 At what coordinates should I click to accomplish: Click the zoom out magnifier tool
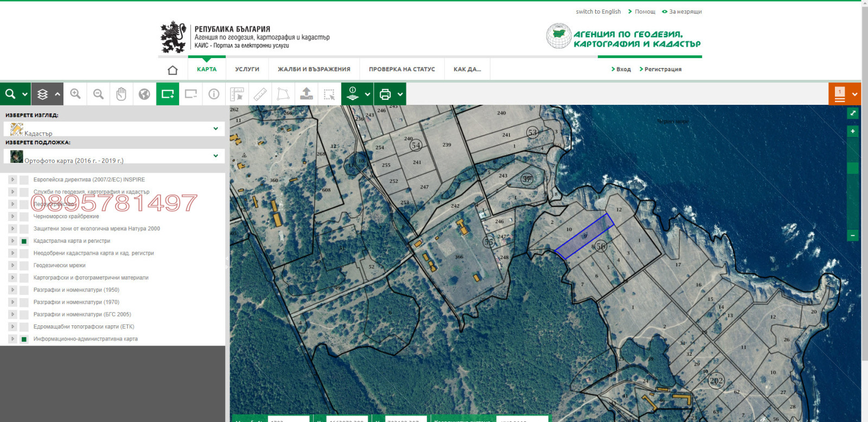click(x=98, y=94)
